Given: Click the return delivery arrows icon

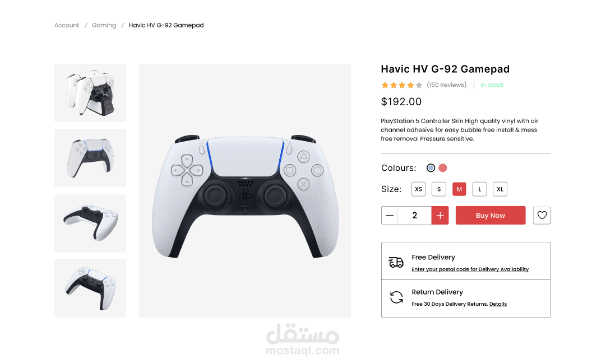Looking at the screenshot, I should [x=396, y=297].
